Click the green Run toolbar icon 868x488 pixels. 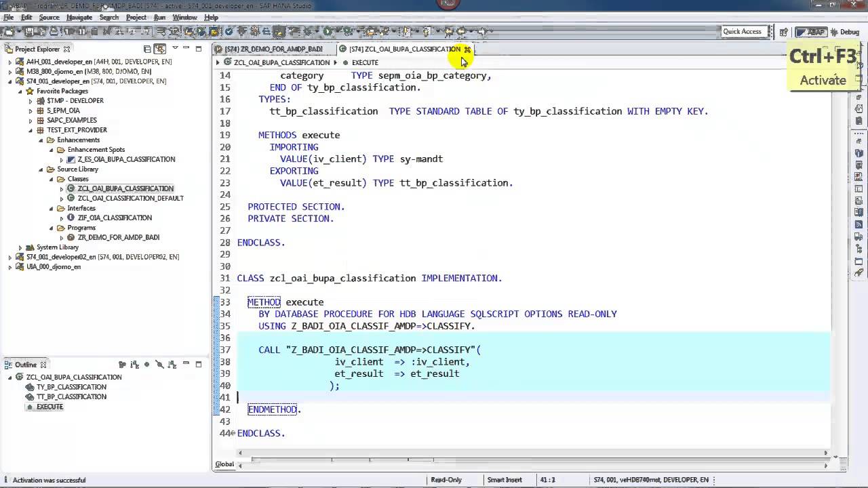coord(328,31)
